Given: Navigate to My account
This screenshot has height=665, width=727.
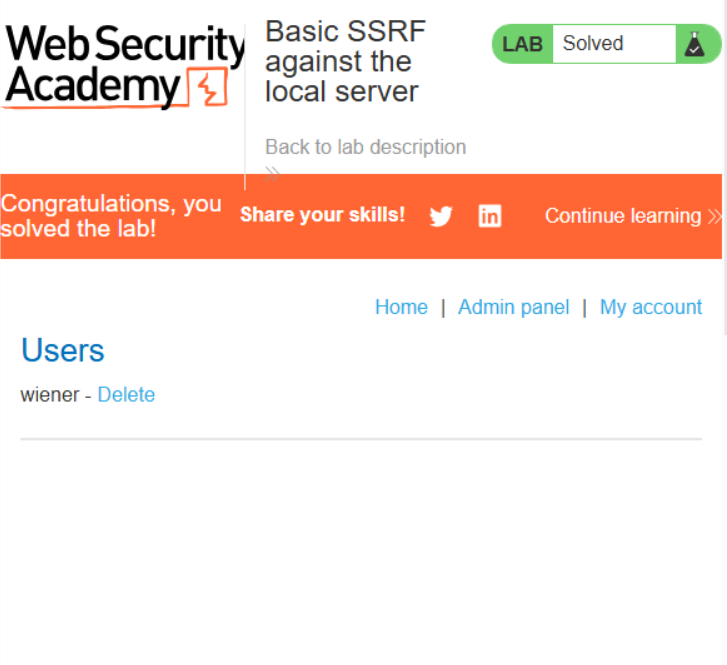Looking at the screenshot, I should 650,307.
